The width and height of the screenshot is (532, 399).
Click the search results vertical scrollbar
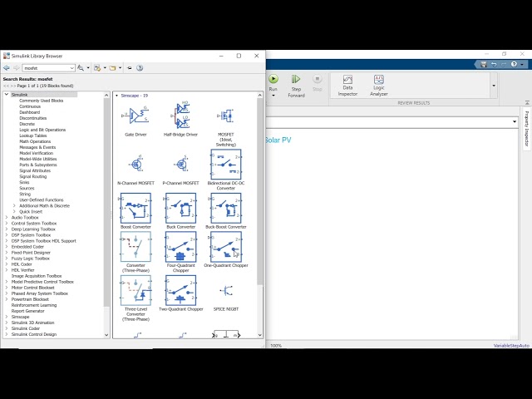point(260,192)
